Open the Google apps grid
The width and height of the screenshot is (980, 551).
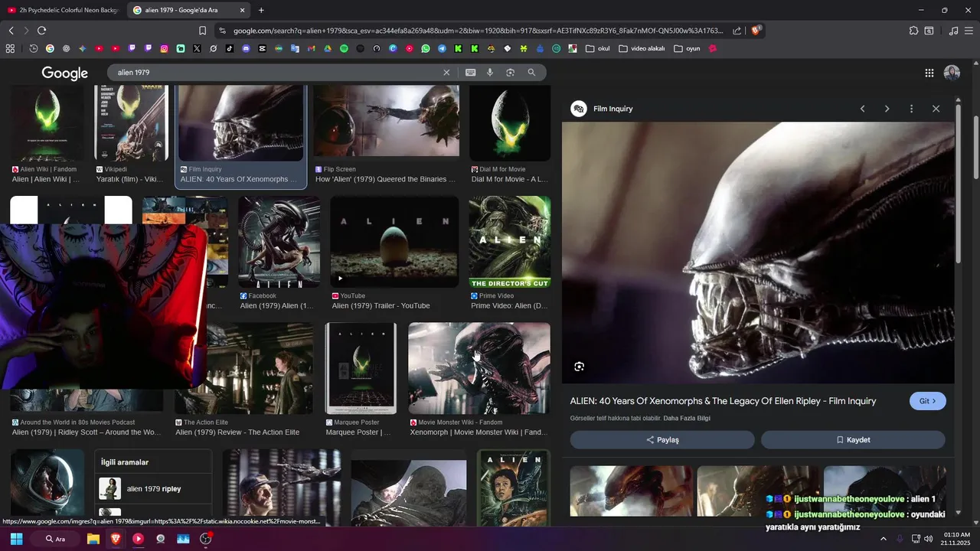click(929, 73)
